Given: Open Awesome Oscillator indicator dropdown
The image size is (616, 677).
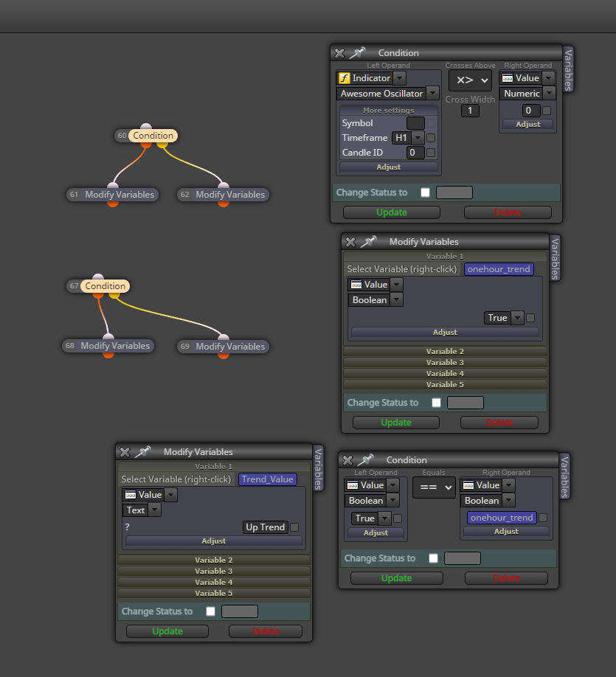Looking at the screenshot, I should [x=432, y=93].
